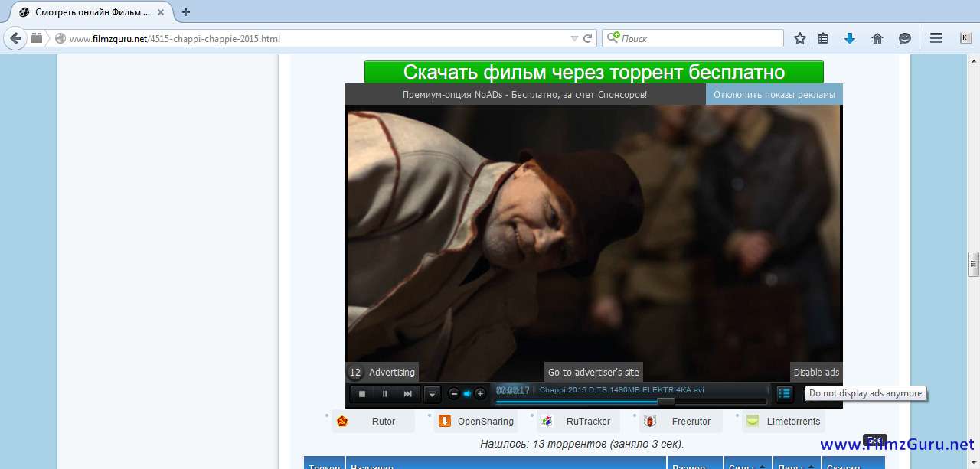The width and height of the screenshot is (980, 469).
Task: Decrease volume with minus icon
Action: tap(454, 394)
